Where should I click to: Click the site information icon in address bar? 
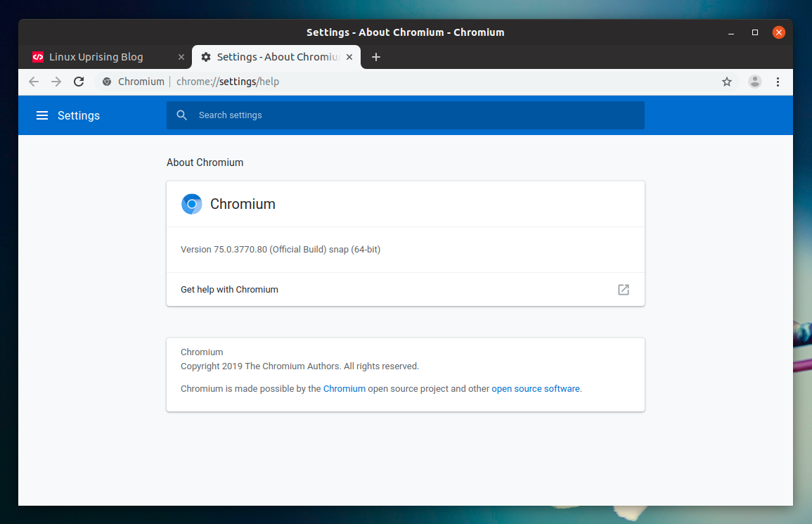[x=106, y=82]
